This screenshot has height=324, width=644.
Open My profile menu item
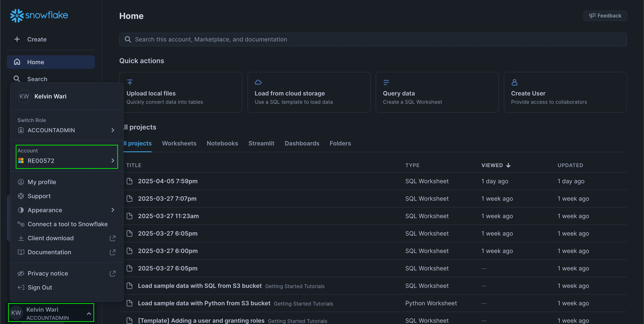(x=42, y=182)
